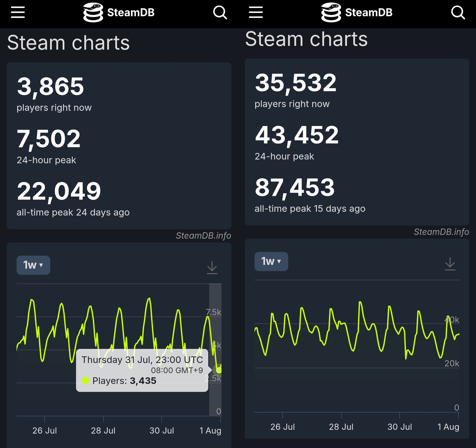Click tooltip text 'Players: 3,435'

click(124, 381)
